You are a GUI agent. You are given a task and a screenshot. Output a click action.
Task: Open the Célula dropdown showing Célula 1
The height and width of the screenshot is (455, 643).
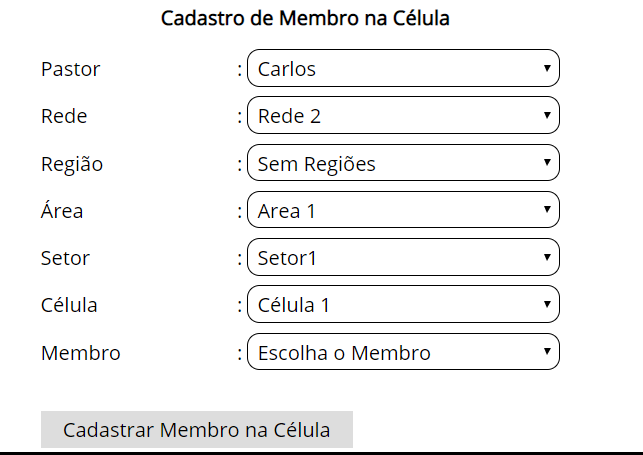click(x=402, y=305)
